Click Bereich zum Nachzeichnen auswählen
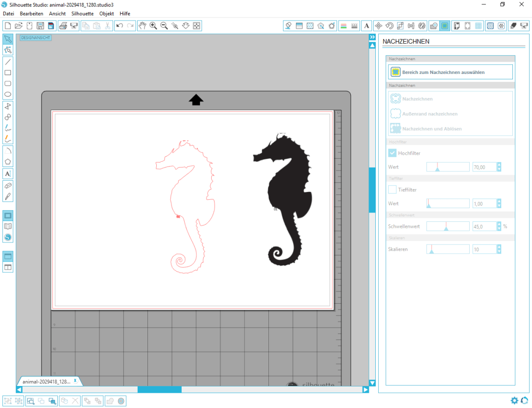 [x=450, y=72]
